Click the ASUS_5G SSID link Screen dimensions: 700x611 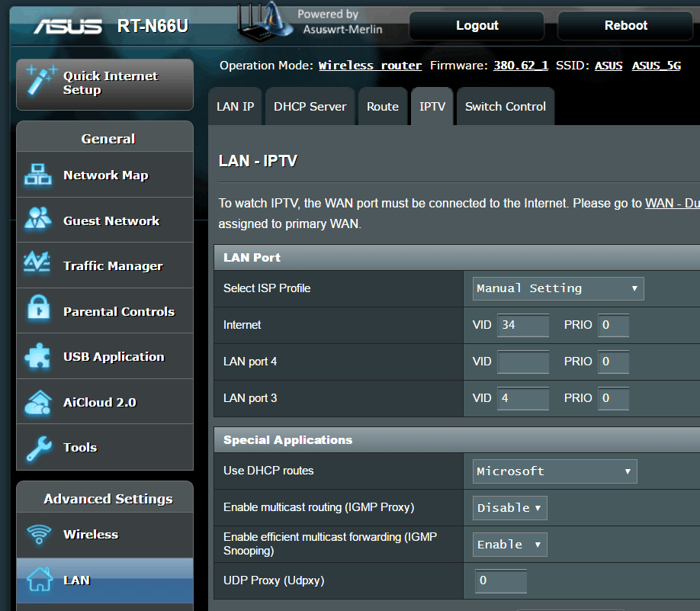(657, 66)
